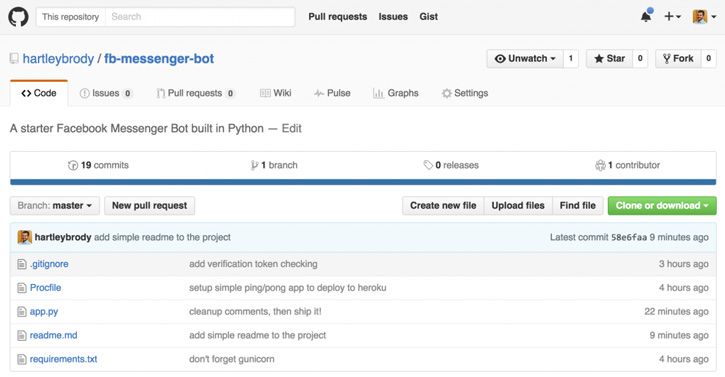The image size is (725, 377).
Task: Click Pull requests in the top navigation
Action: [338, 17]
